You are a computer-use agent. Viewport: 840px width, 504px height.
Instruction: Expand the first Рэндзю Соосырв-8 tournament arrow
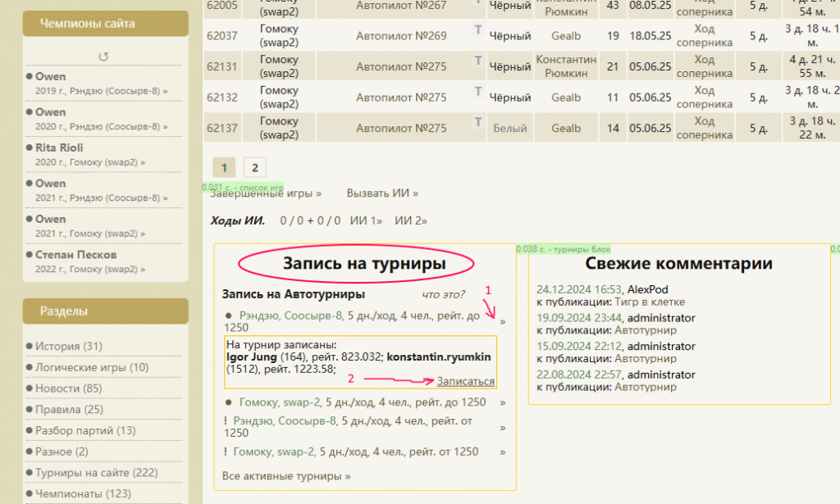click(x=503, y=321)
